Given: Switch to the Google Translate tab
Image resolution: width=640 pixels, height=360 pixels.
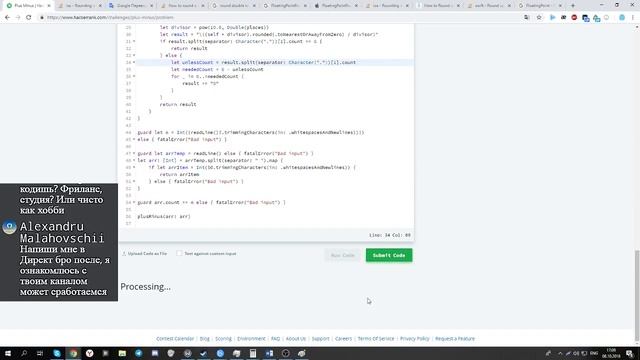Looking at the screenshot, I should (x=131, y=6).
